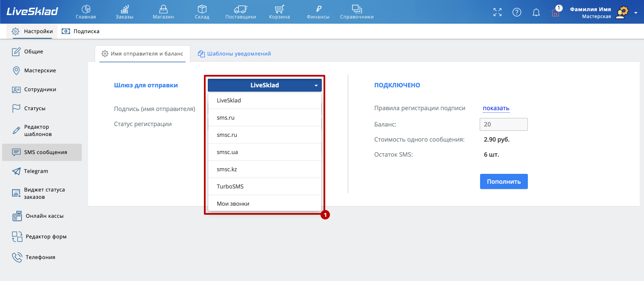The width and height of the screenshot is (644, 281).
Task: Click the Телефония phone icon
Action: click(17, 257)
